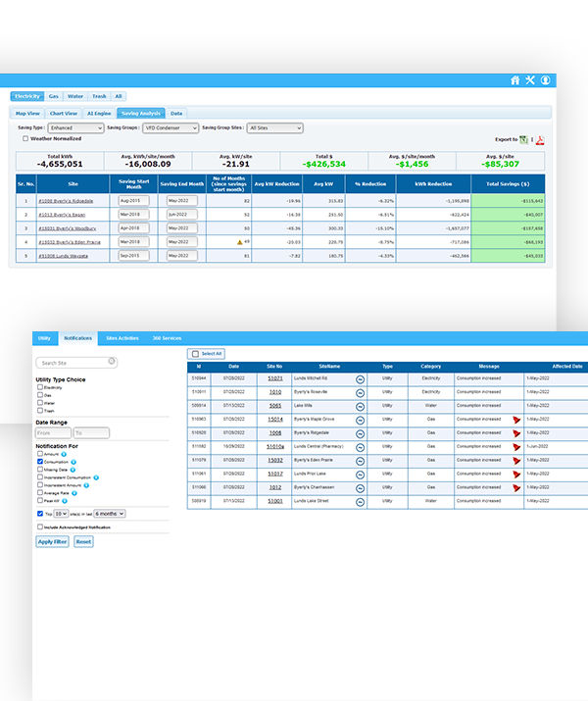This screenshot has height=701, width=588.
Task: Click the Home icon in header
Action: (x=515, y=80)
